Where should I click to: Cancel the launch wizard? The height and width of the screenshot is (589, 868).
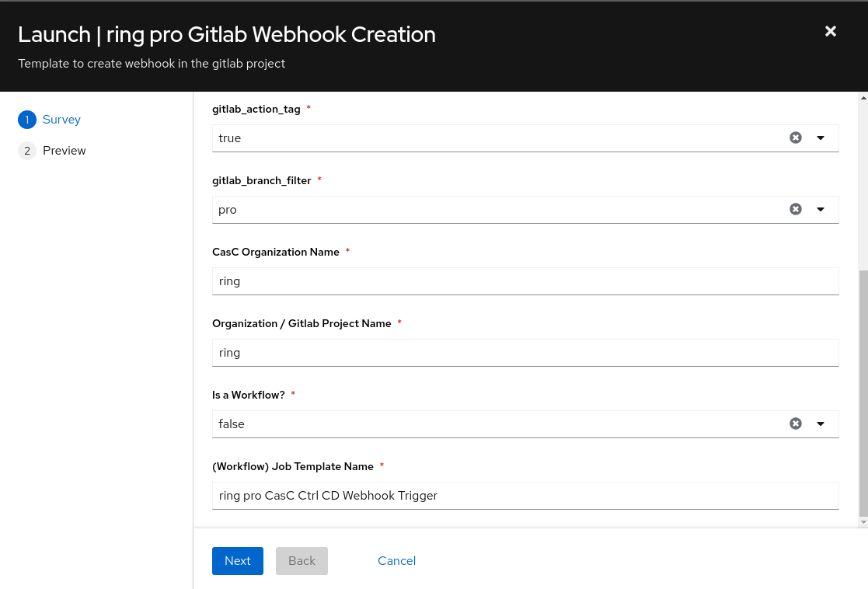[396, 561]
